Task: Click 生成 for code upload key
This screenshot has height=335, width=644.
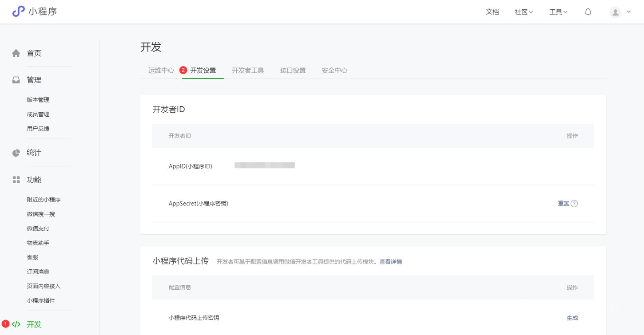Action: [x=572, y=318]
